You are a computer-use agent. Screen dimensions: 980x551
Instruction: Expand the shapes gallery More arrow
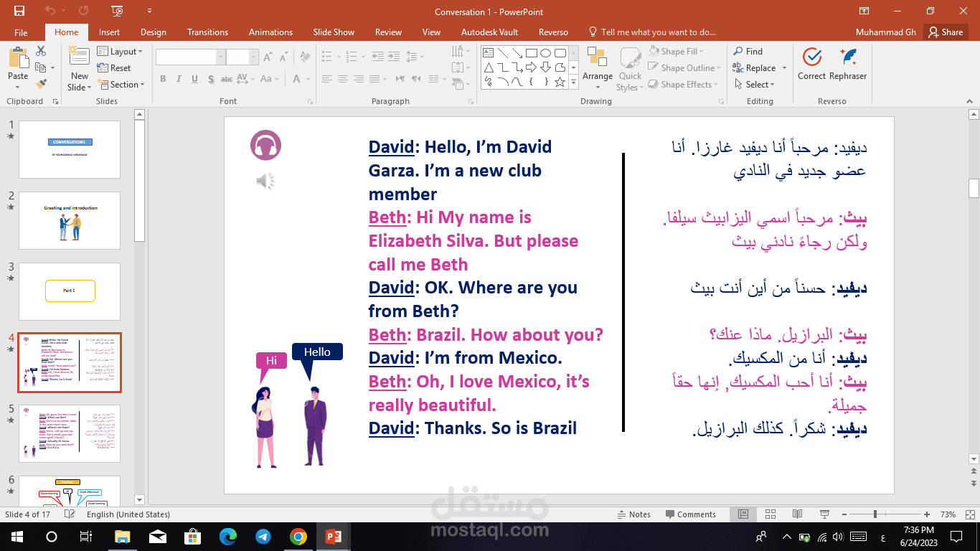pyautogui.click(x=574, y=83)
